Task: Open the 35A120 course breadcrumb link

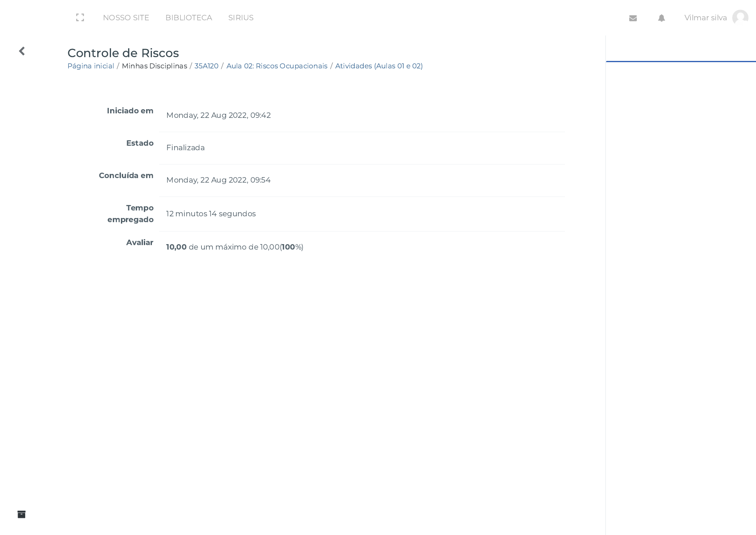Action: coord(206,66)
